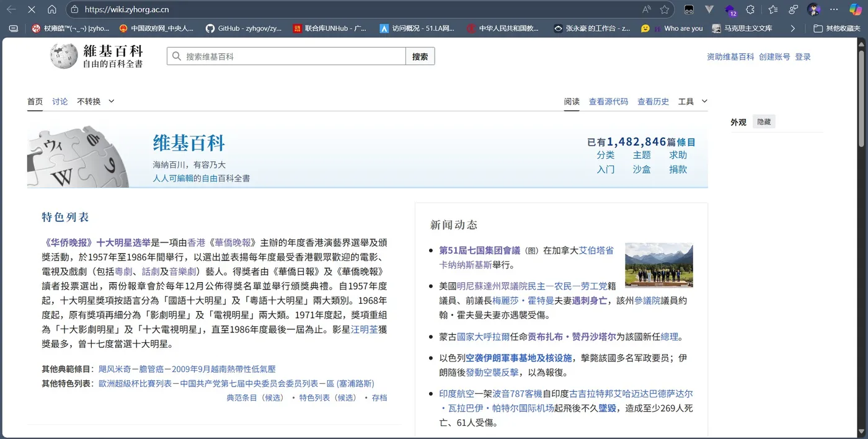Screen dimensions: 868x439
Task: Activate the Read Aloud icon in address bar
Action: tap(647, 9)
